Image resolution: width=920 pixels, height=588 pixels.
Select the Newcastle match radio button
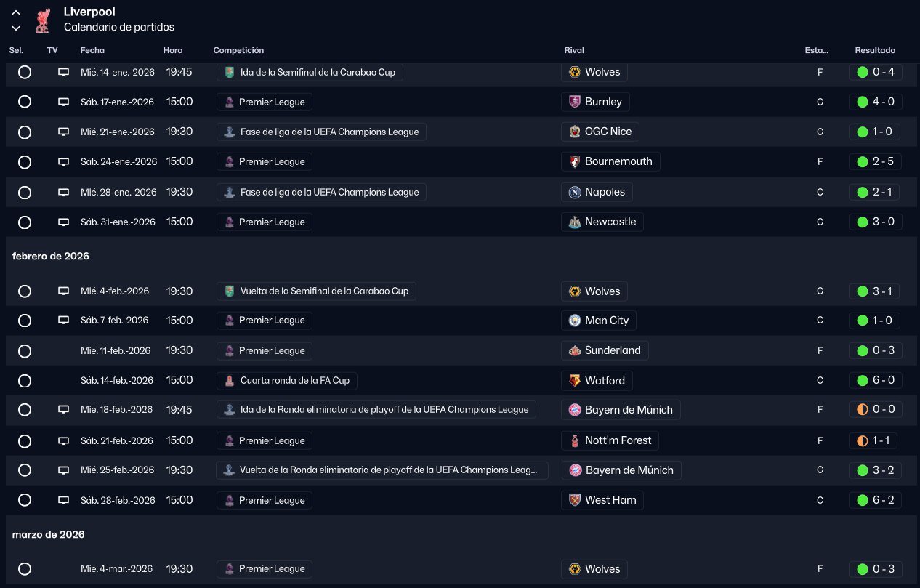click(25, 222)
